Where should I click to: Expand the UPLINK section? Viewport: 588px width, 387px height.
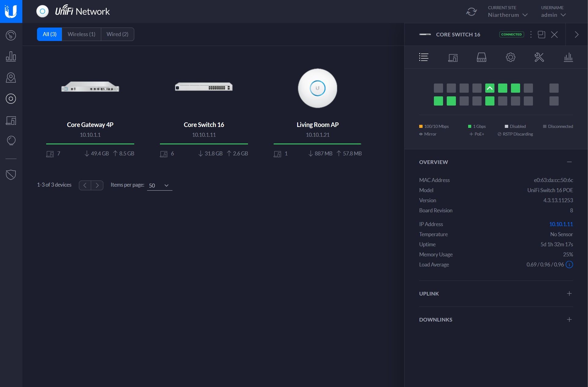(569, 293)
